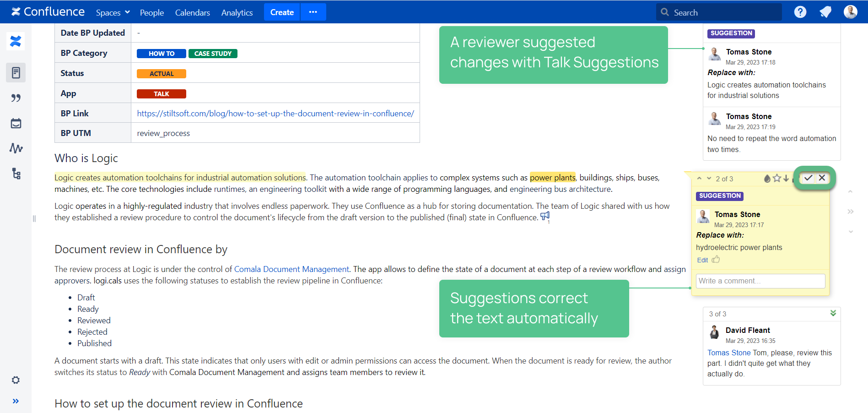Click the 'Draft' list item
This screenshot has height=413, width=868.
[86, 298]
